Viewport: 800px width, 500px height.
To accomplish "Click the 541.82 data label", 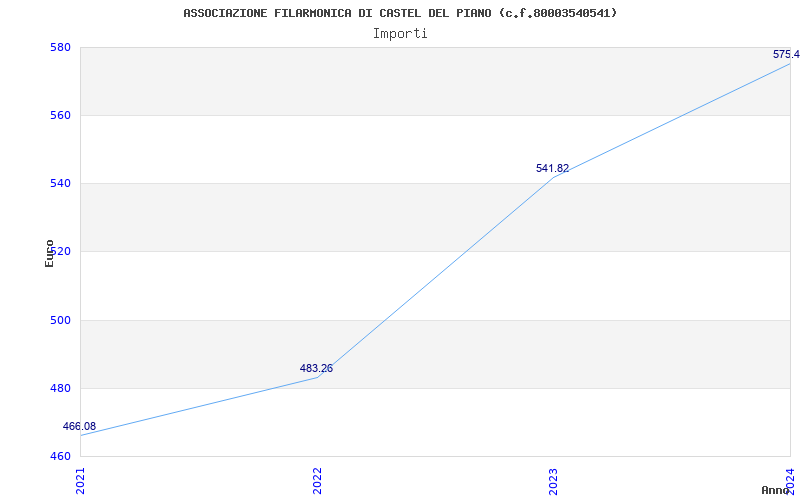I will (553, 168).
